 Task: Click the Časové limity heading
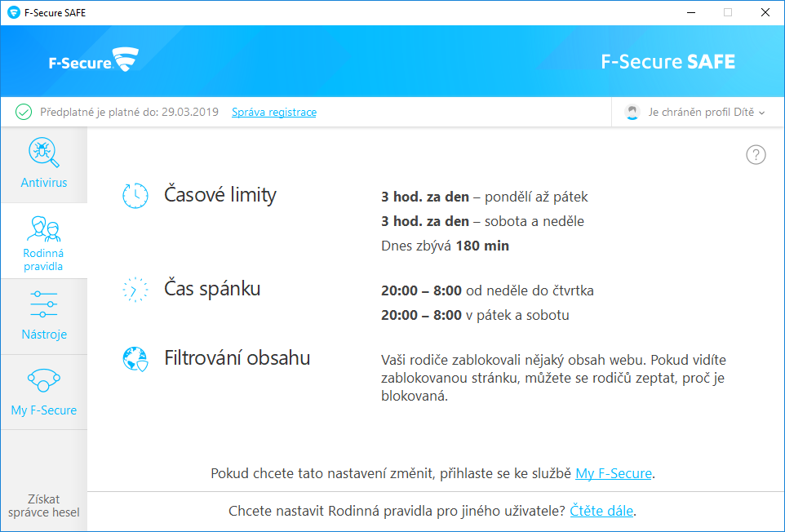[220, 195]
